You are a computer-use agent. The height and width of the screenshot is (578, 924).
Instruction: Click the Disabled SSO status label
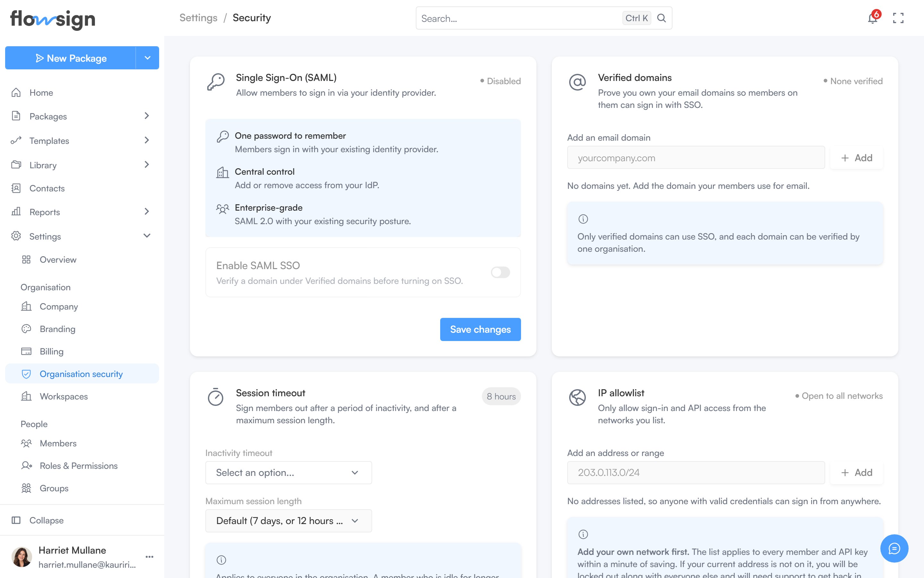500,81
